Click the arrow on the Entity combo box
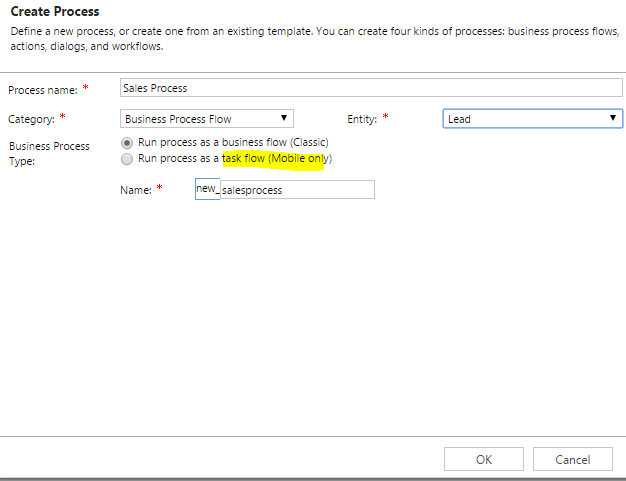Viewport: 626px width, 481px height. 613,119
